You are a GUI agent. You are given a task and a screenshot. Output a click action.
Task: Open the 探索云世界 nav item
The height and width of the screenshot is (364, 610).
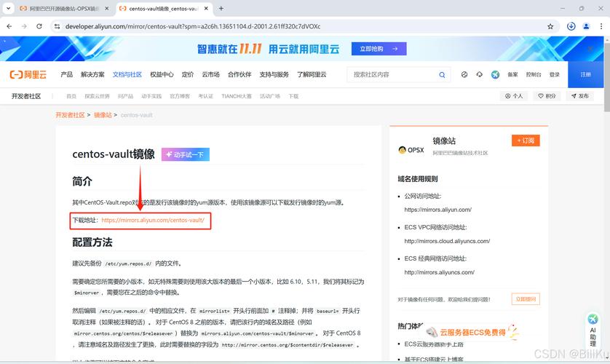(x=98, y=96)
